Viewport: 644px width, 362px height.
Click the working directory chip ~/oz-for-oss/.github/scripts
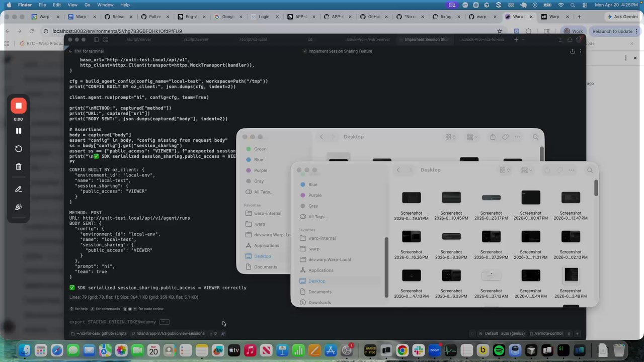click(x=99, y=333)
